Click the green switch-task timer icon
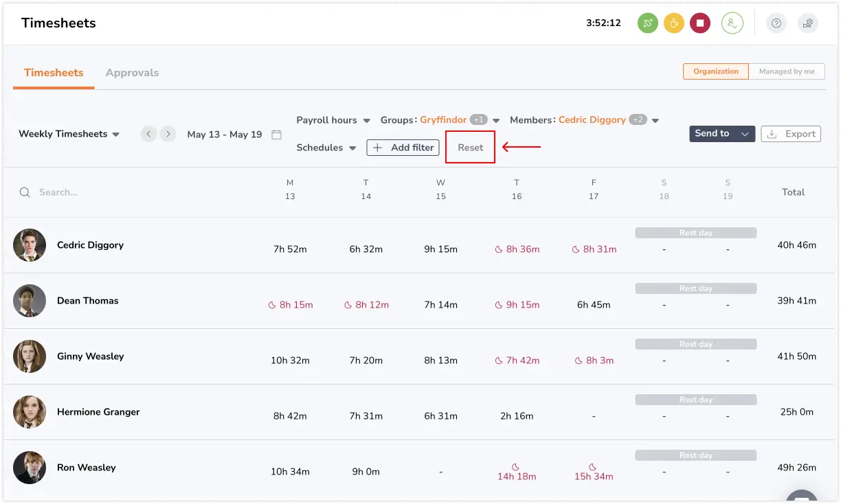This screenshot has width=841, height=504. (x=647, y=23)
